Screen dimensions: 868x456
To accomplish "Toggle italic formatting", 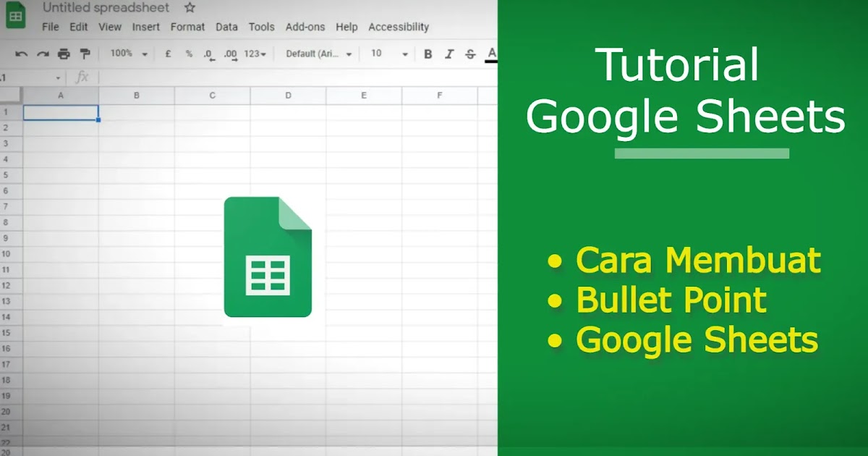I will click(448, 54).
